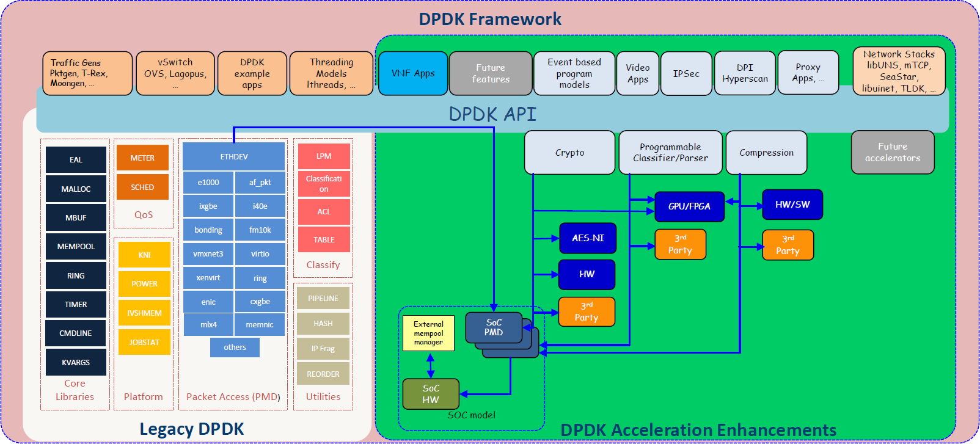The image size is (980, 444).
Task: Click the TABLE classify block
Action: (x=324, y=239)
